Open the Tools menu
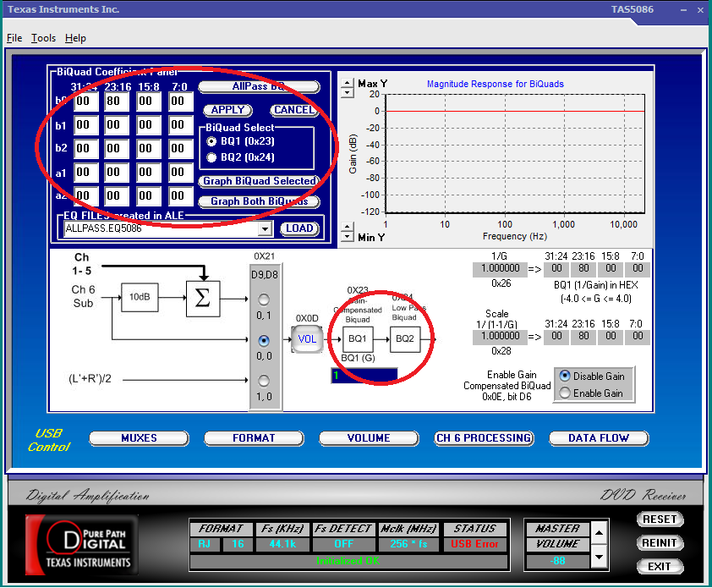The image size is (712, 588). 43,38
